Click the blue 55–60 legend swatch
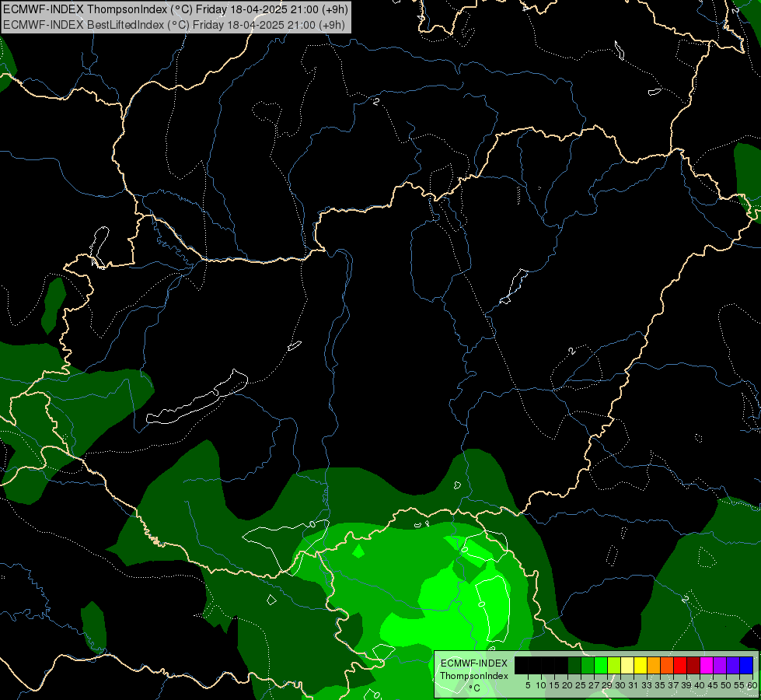The width and height of the screenshot is (761, 700). (x=746, y=665)
